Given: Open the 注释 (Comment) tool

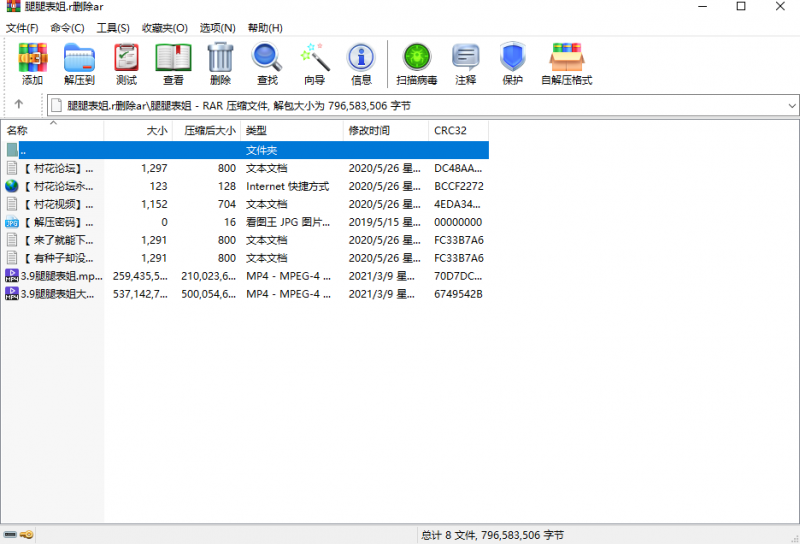Looking at the screenshot, I should coord(465,64).
